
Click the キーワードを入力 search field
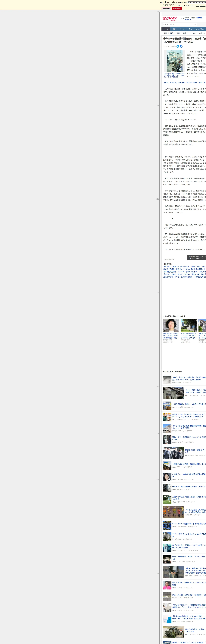(x=178, y=25)
